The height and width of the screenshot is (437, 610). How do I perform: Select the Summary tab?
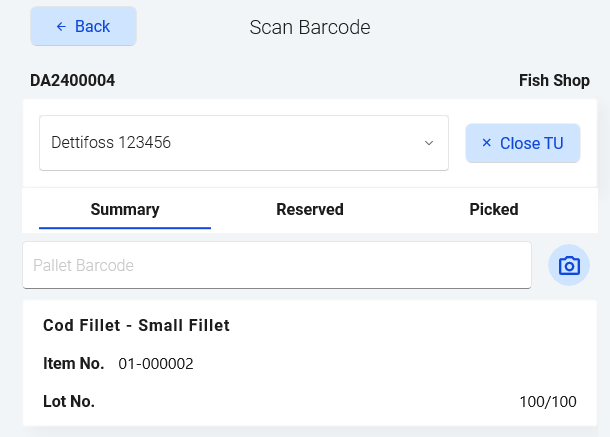(x=125, y=210)
